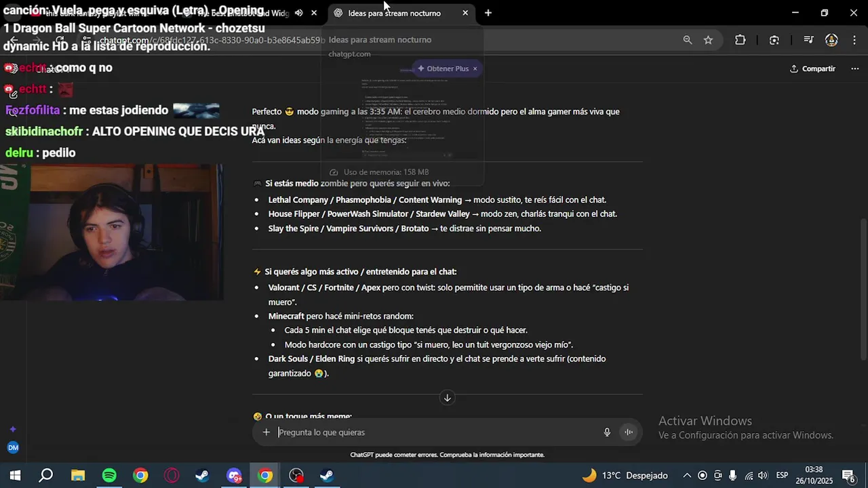This screenshot has width=868, height=488.
Task: Open the Chrome extensions puzzle icon
Action: (740, 40)
